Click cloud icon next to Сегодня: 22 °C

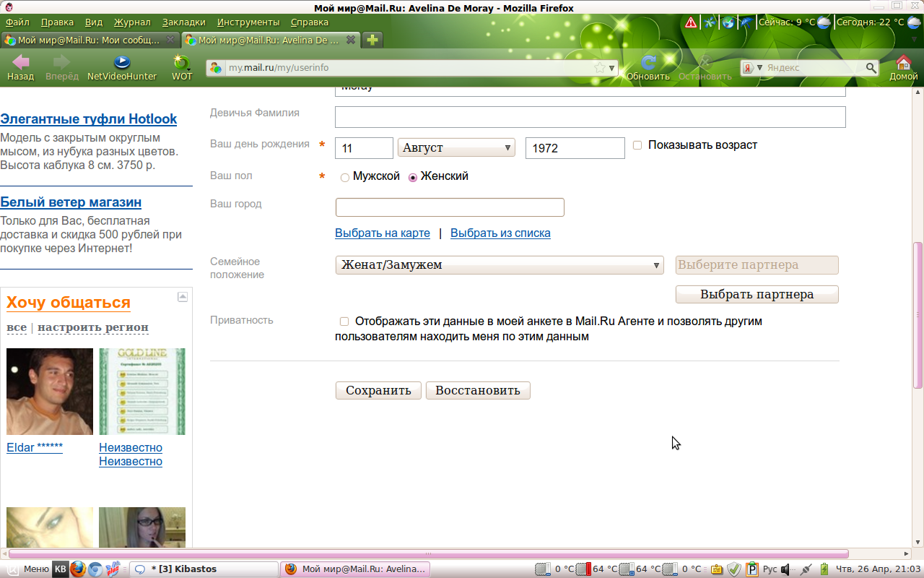915,22
